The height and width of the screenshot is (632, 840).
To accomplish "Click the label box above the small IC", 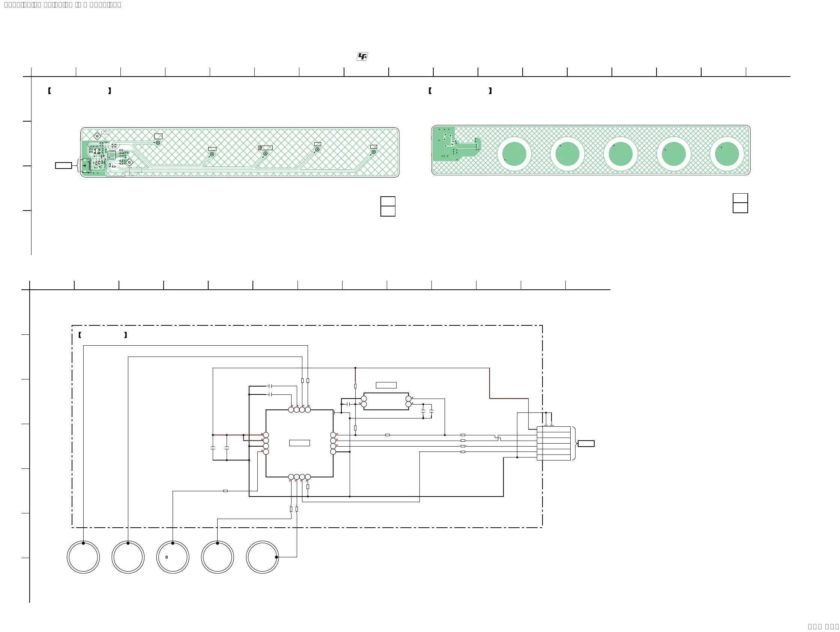I will 386,385.
